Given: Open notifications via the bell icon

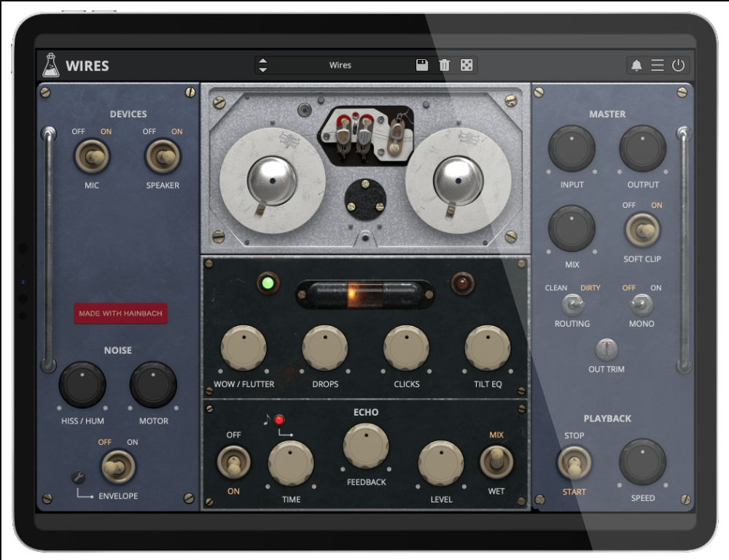Looking at the screenshot, I should [636, 66].
